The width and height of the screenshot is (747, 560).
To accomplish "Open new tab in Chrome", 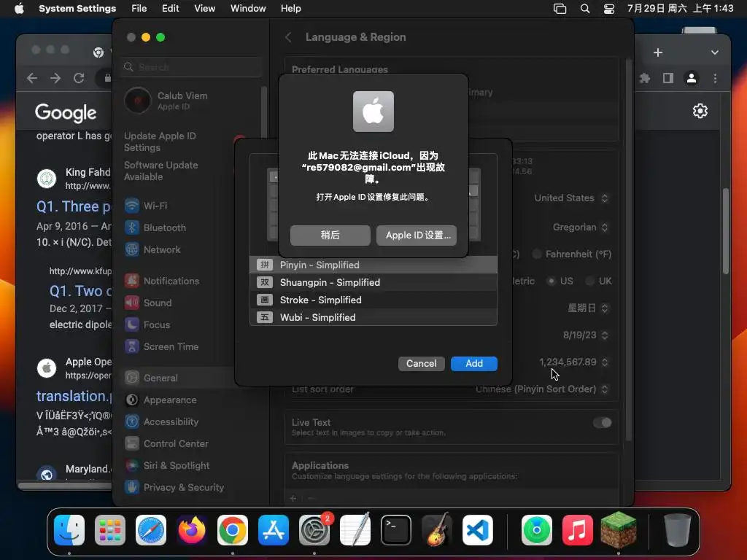I will click(x=658, y=52).
